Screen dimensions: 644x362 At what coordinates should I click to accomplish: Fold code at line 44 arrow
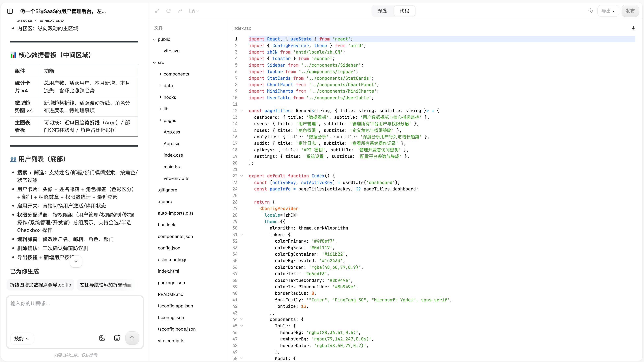tap(242, 319)
